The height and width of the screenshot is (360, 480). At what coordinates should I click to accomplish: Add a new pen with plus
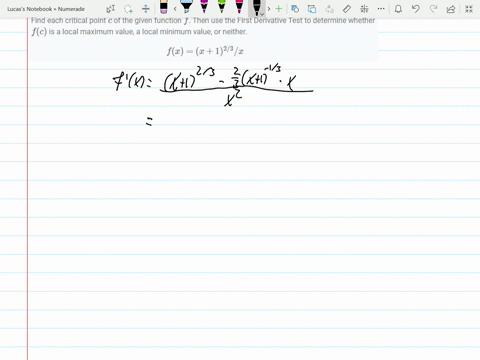point(279,9)
